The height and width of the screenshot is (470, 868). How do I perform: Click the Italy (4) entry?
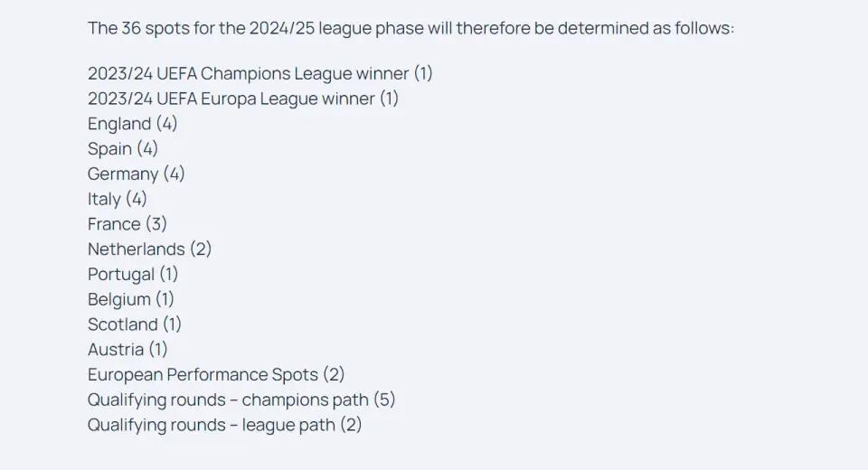118,199
